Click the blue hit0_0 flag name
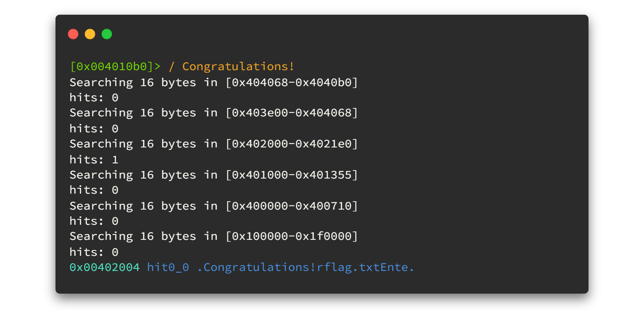 pos(168,268)
